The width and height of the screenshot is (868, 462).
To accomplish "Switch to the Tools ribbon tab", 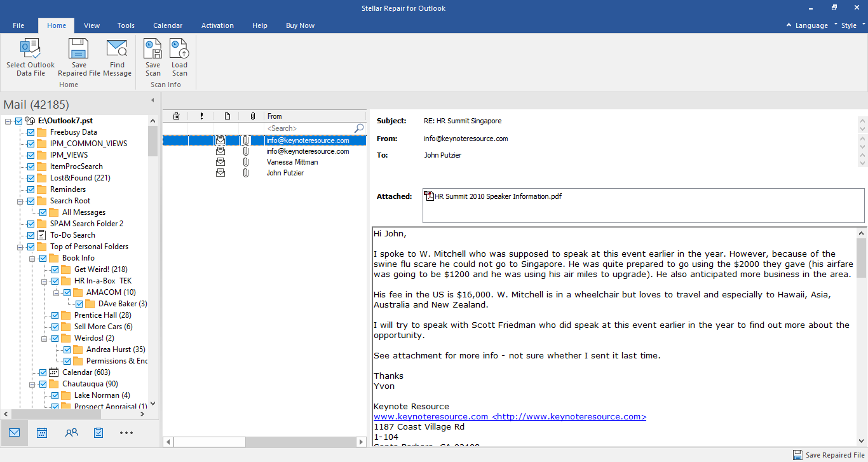I will [125, 25].
